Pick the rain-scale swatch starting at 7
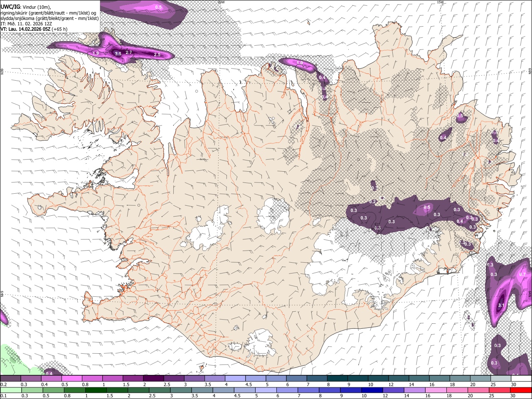This screenshot has height=399, width=532. tap(308, 390)
